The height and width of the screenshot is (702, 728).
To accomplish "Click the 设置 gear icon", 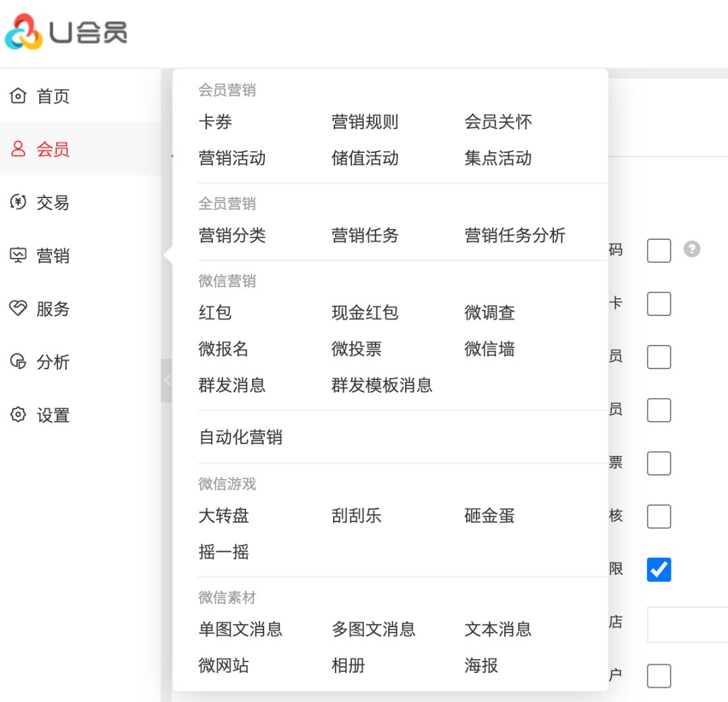I will (18, 415).
